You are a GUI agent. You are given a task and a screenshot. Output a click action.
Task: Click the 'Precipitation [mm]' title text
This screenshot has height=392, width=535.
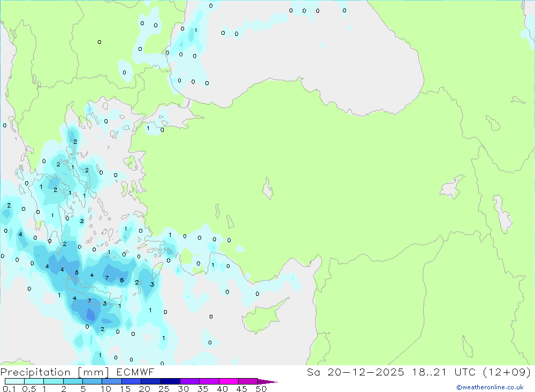[55, 372]
